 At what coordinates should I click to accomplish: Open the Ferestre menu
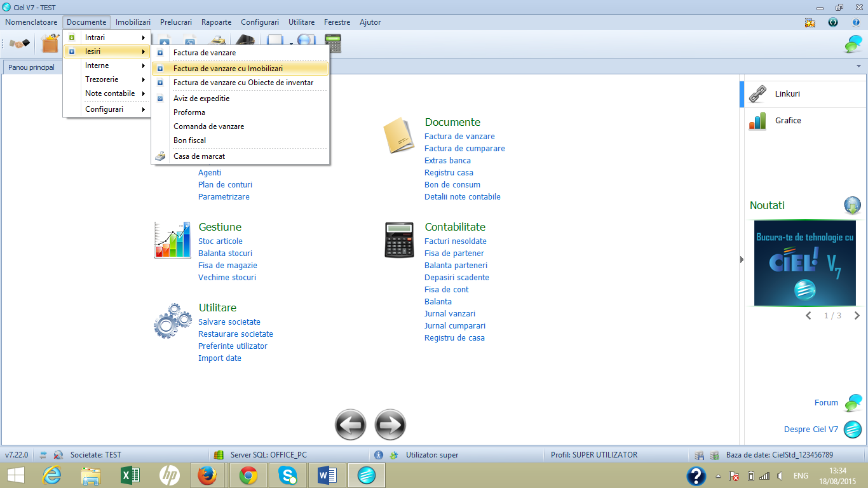337,22
